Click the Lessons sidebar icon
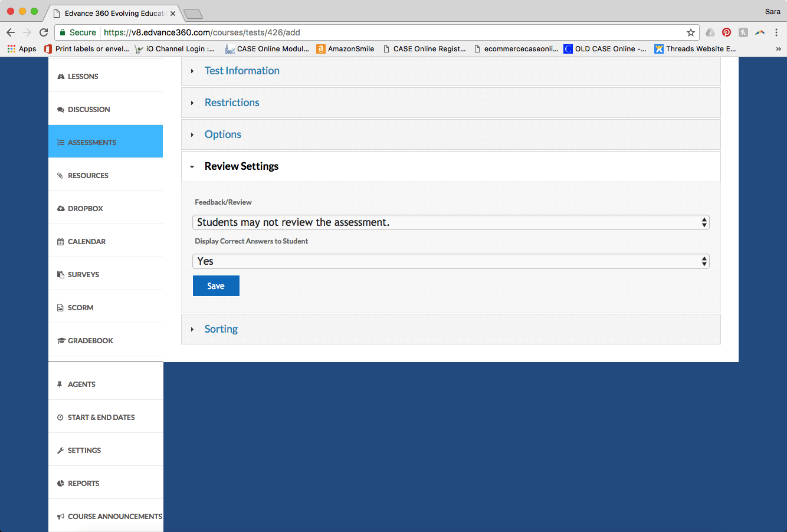The width and height of the screenshot is (787, 532). [60, 77]
